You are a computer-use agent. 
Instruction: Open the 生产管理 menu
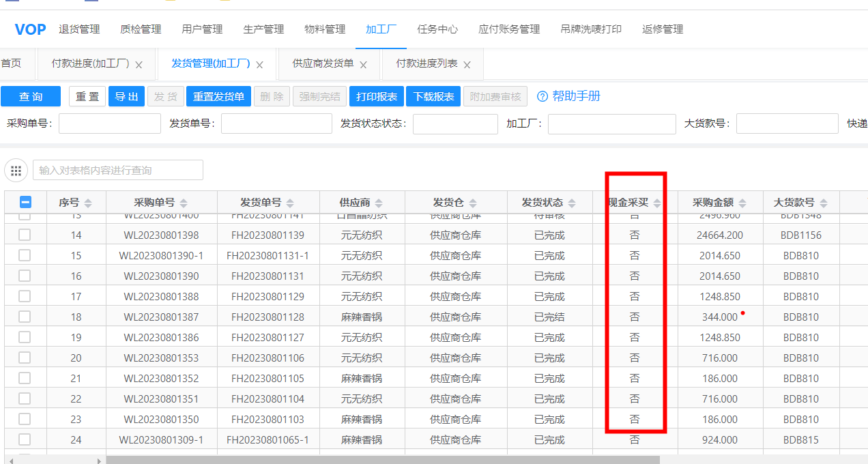coord(263,29)
